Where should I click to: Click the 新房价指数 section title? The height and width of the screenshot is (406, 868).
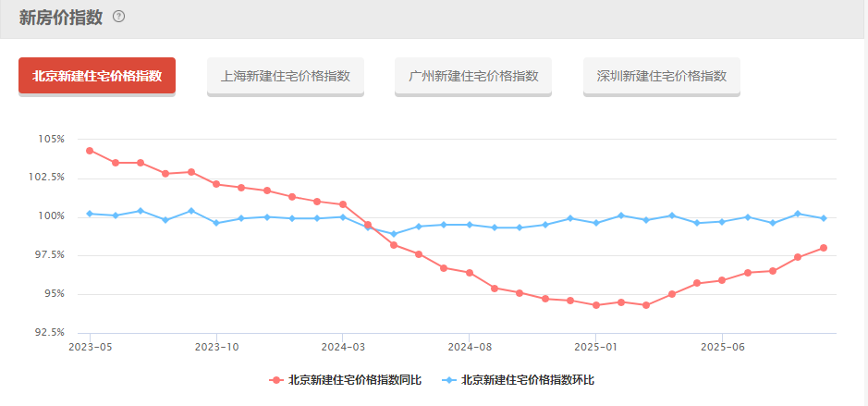coord(61,17)
